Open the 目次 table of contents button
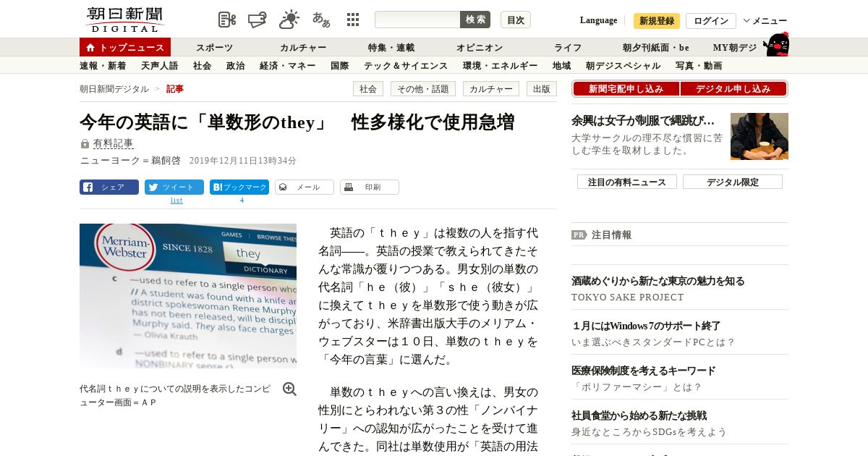868x456 pixels. click(516, 20)
